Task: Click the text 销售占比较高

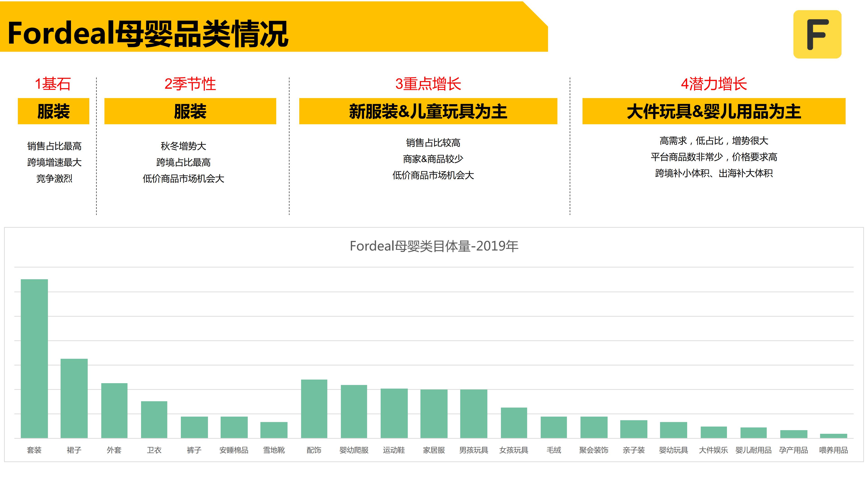Action: click(x=433, y=143)
